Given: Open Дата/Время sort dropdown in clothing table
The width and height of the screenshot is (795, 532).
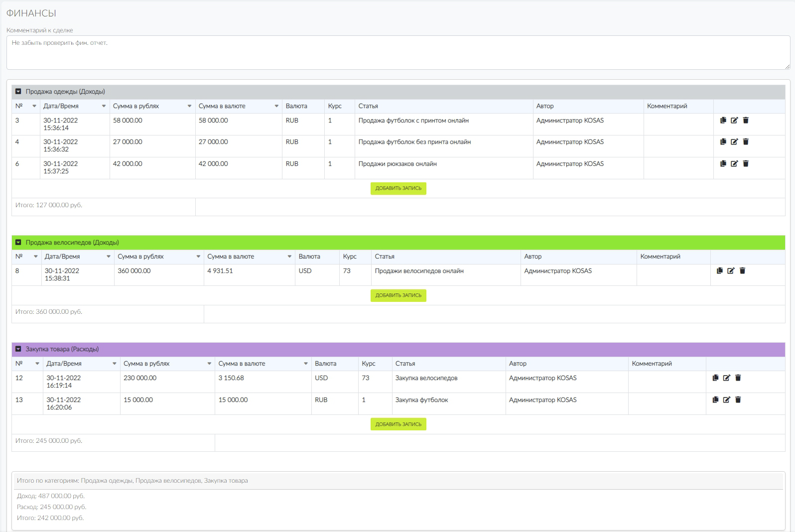Looking at the screenshot, I should click(104, 106).
